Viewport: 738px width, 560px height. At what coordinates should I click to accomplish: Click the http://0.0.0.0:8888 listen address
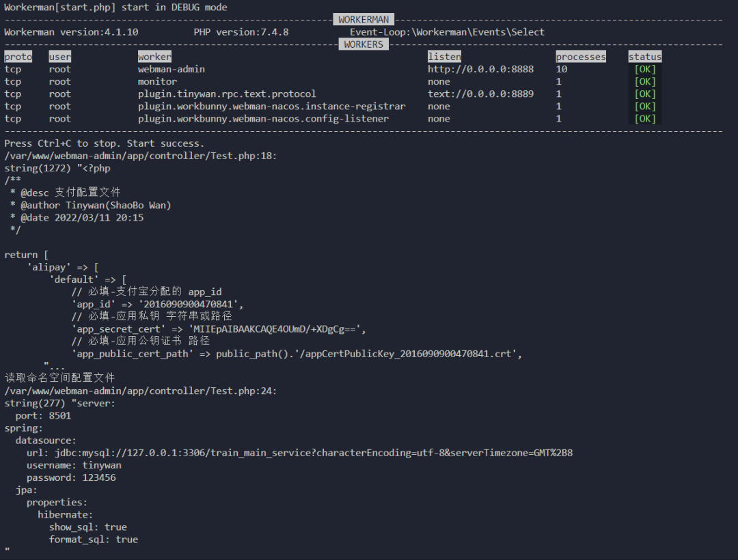pyautogui.click(x=480, y=69)
